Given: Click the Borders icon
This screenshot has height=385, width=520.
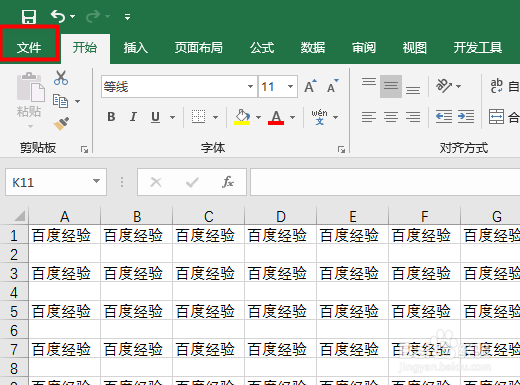Looking at the screenshot, I should tap(198, 117).
